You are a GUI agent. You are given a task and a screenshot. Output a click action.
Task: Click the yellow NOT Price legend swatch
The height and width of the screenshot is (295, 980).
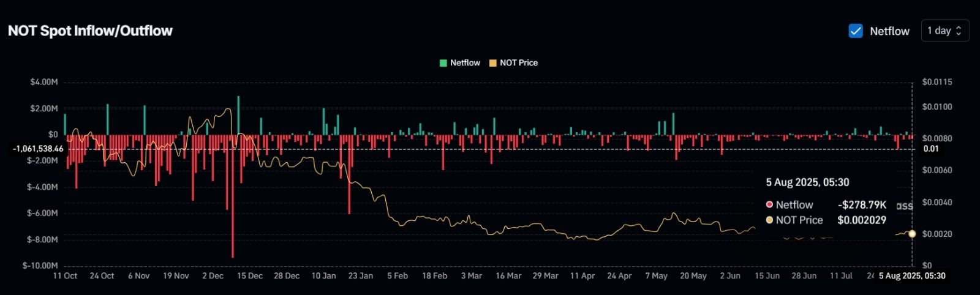click(492, 63)
